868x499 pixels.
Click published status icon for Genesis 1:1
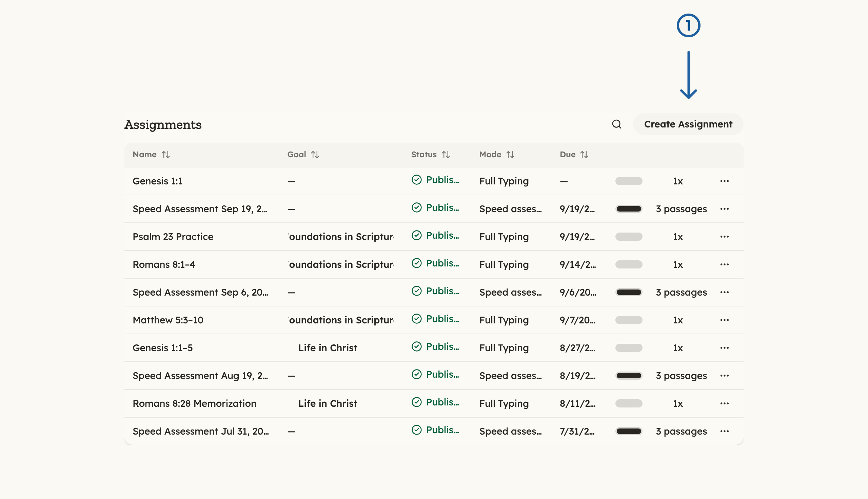tap(416, 180)
